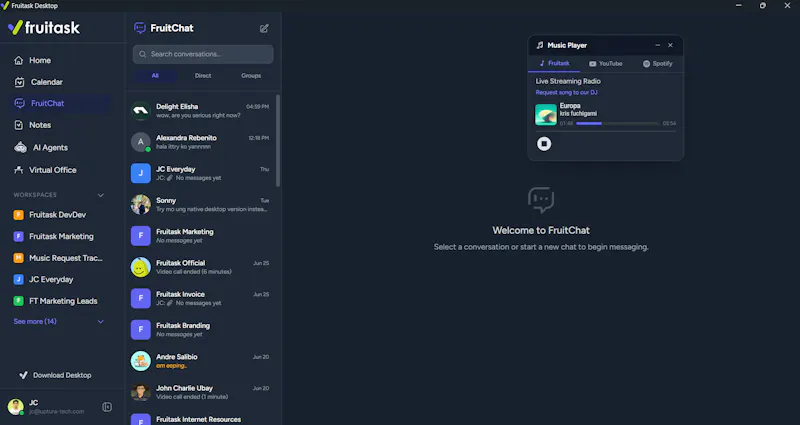The width and height of the screenshot is (800, 425).
Task: Open Alexandra Rebenito conversation
Action: coord(201,142)
